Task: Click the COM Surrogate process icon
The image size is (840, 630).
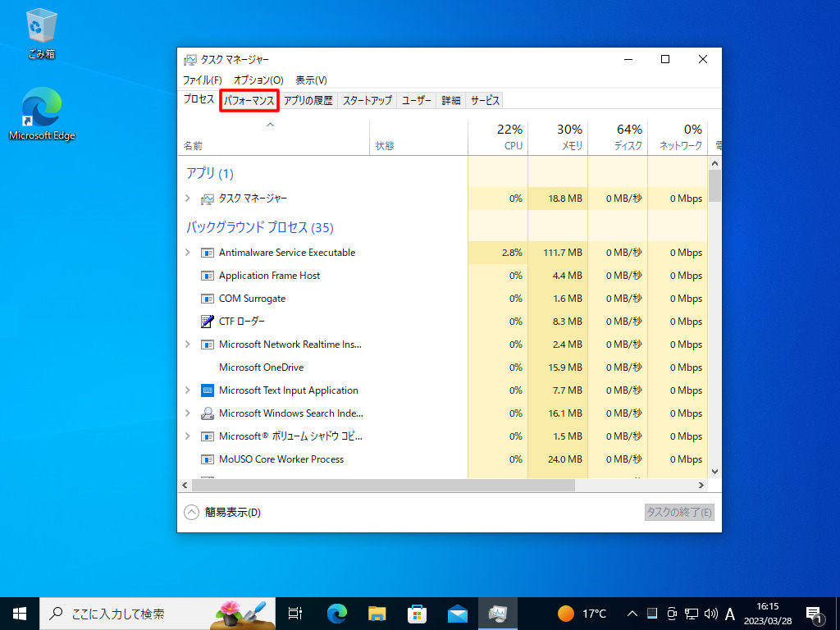Action: (x=208, y=299)
